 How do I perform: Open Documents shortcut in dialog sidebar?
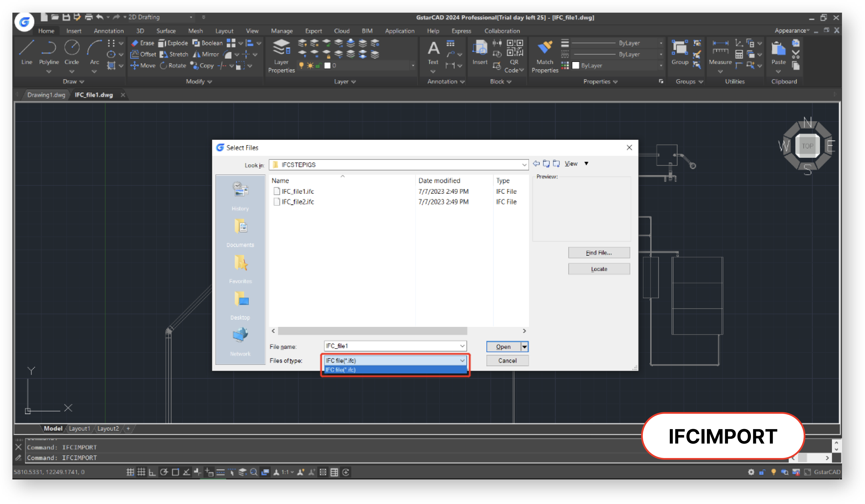click(x=240, y=233)
